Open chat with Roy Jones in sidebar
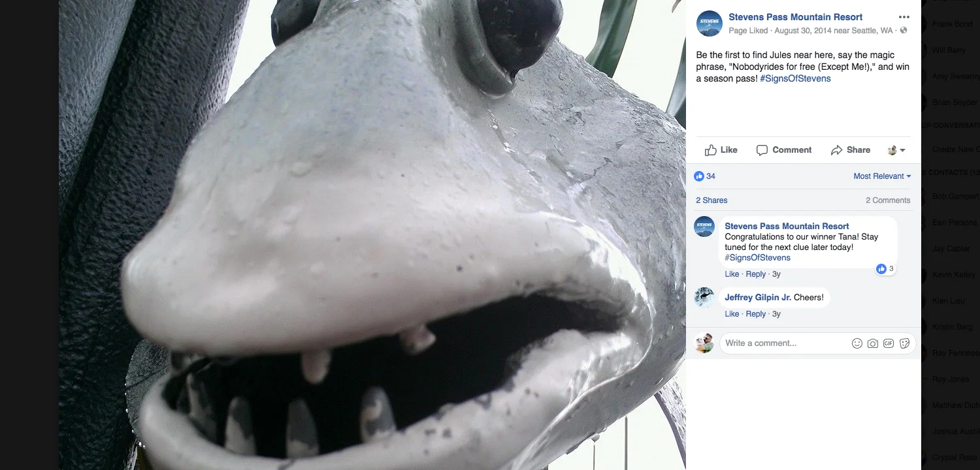The image size is (980, 470). pyautogui.click(x=951, y=379)
